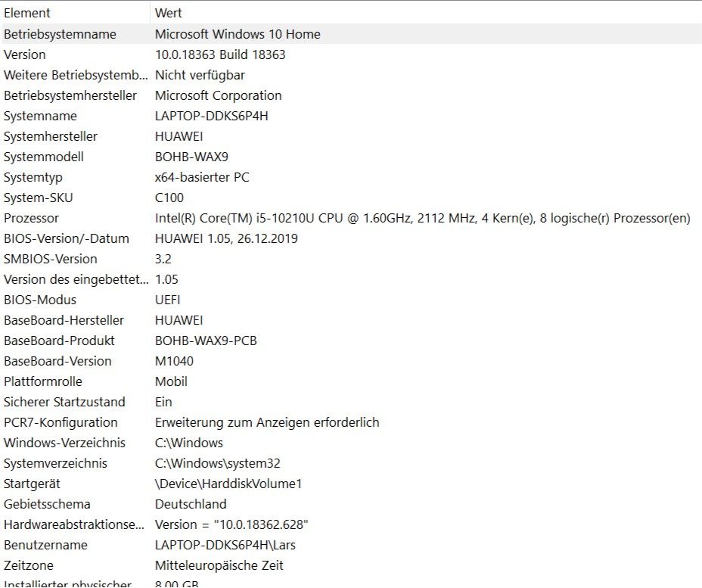Click the UEFI value
This screenshot has width=702, height=588.
[x=167, y=300]
